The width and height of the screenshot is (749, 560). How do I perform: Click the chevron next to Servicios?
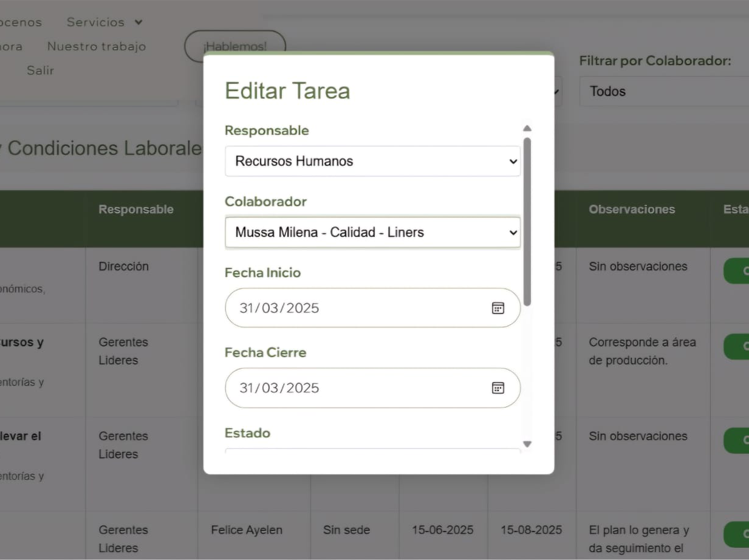click(139, 22)
